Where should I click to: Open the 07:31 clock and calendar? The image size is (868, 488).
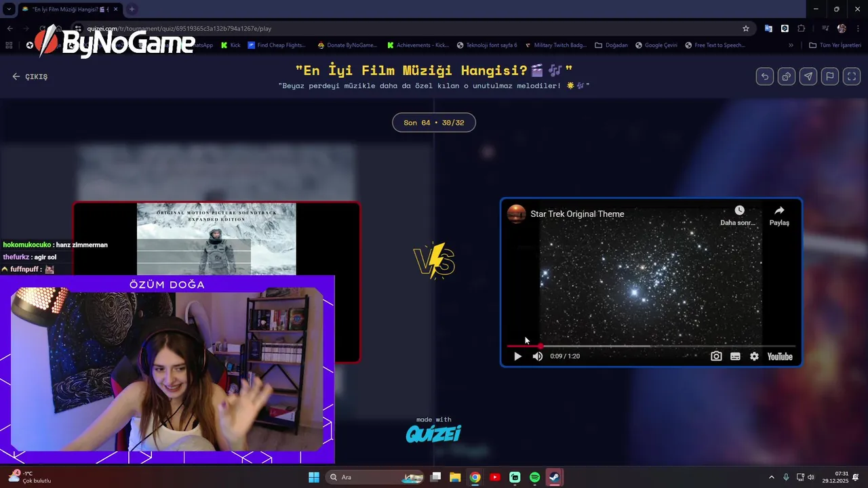pyautogui.click(x=835, y=477)
